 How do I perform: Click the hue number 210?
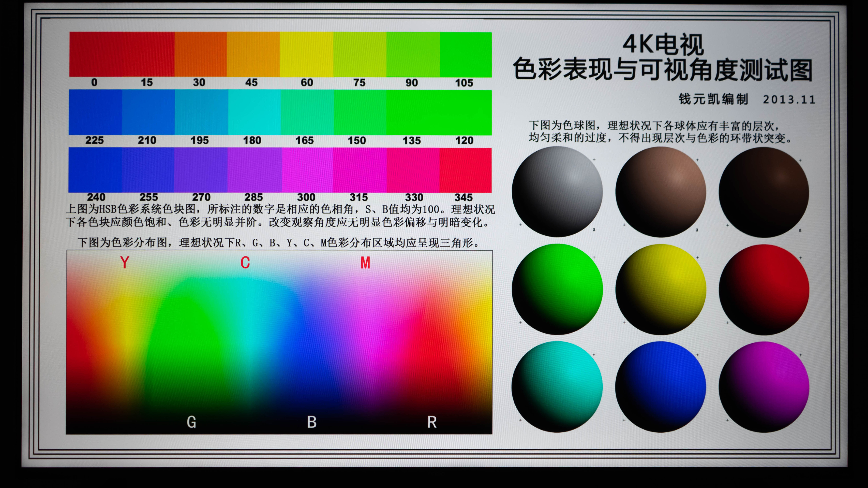147,140
